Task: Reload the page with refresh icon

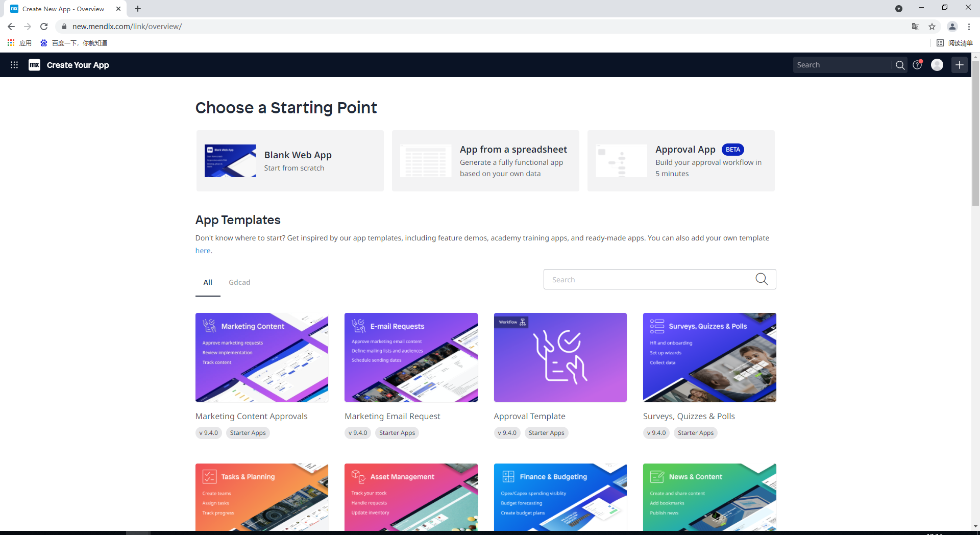Action: tap(44, 27)
